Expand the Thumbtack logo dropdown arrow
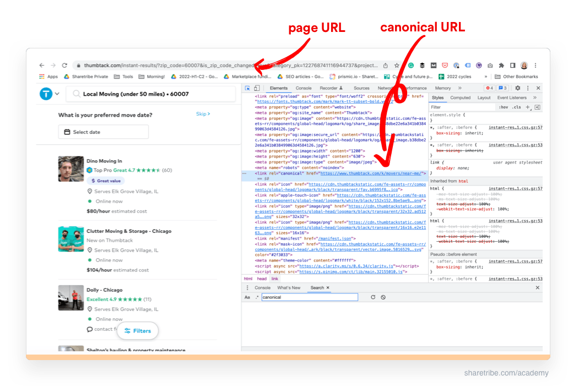The width and height of the screenshot is (568, 392). coord(57,94)
